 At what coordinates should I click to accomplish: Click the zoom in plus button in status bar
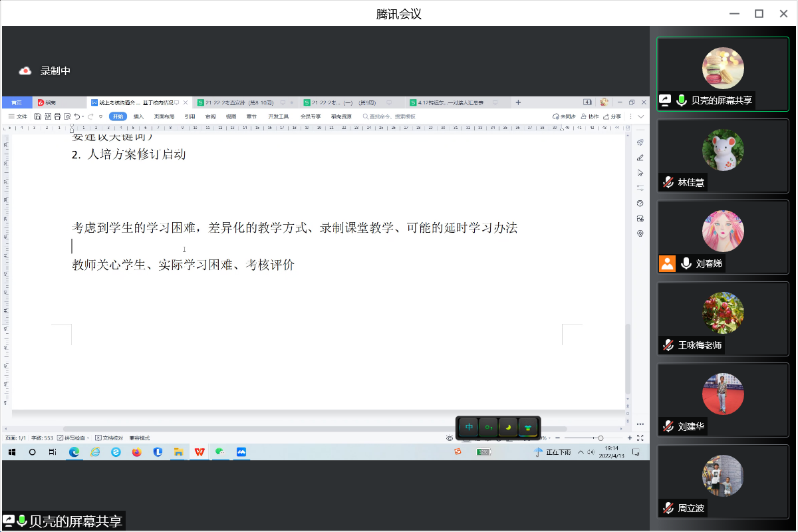(630, 438)
